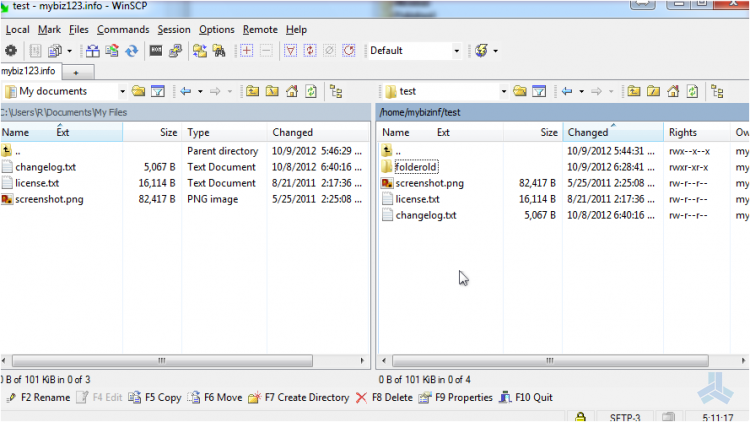The width and height of the screenshot is (750, 422).
Task: Click the Select Files plus icon
Action: click(246, 51)
